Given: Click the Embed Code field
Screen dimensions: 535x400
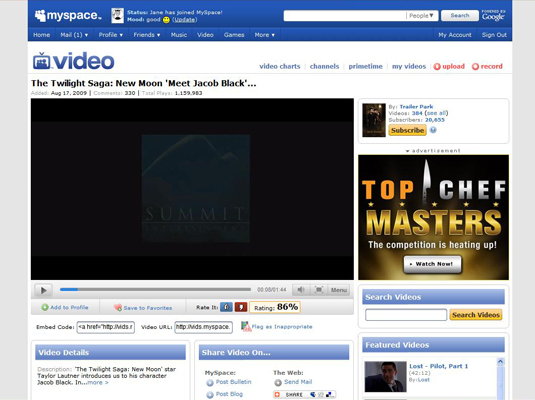Looking at the screenshot, I should coord(105,327).
